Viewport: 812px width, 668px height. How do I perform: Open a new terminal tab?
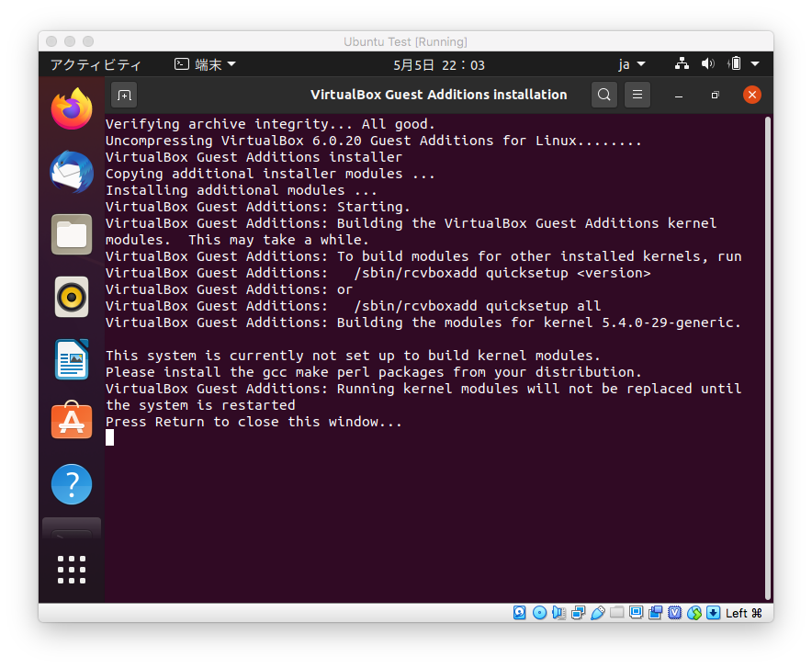coord(124,96)
